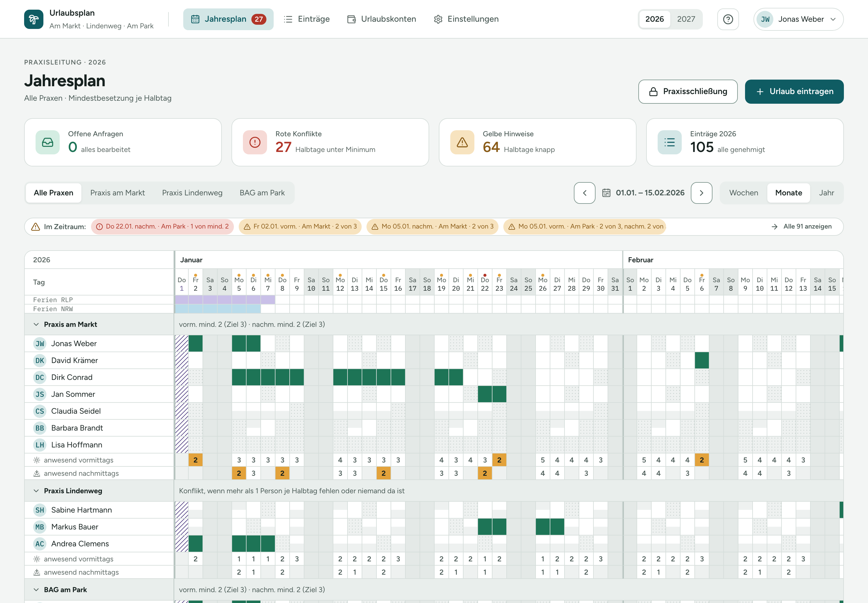Filter by BAG am Park tab
This screenshot has height=603, width=868.
pyautogui.click(x=262, y=193)
